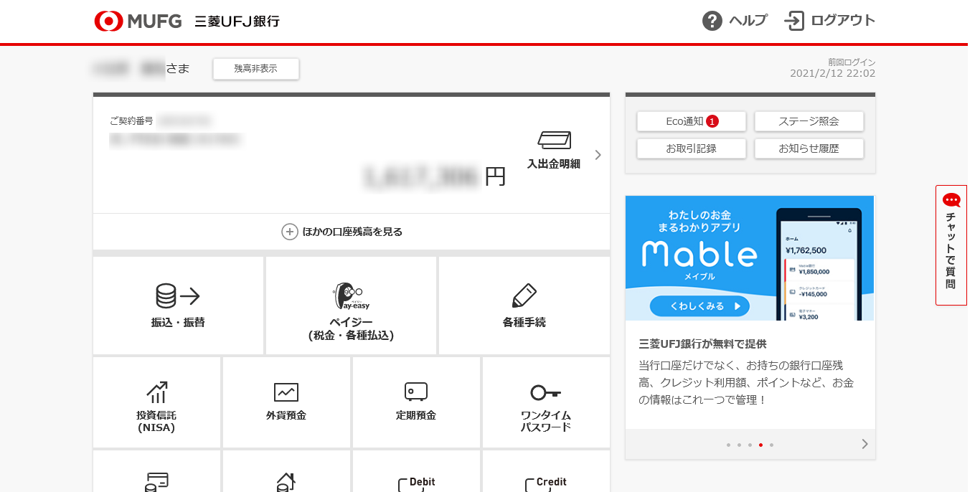Image resolution: width=980 pixels, height=492 pixels.
Task: Select the third banner carousel dot
Action: [750, 445]
